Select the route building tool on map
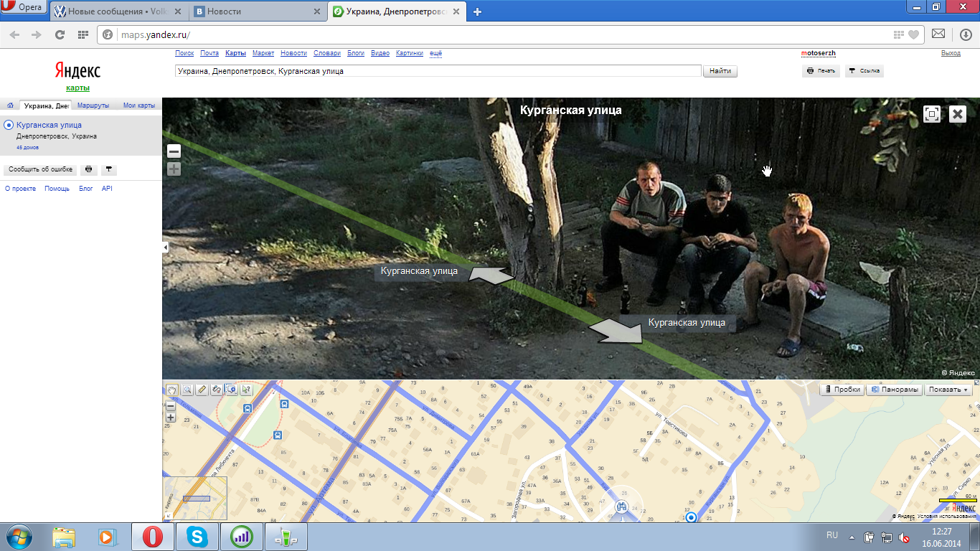 (x=217, y=390)
